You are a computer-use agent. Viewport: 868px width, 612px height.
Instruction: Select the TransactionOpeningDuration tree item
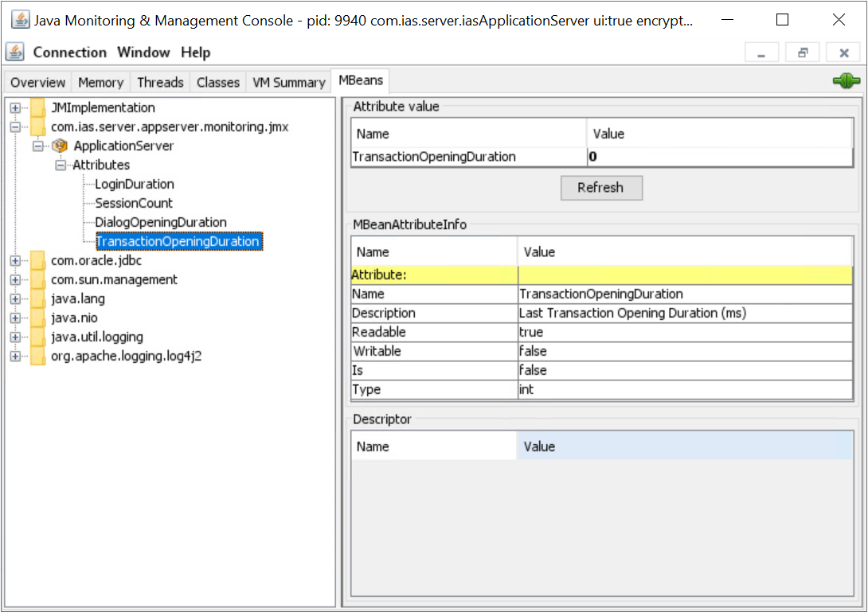pyautogui.click(x=179, y=241)
